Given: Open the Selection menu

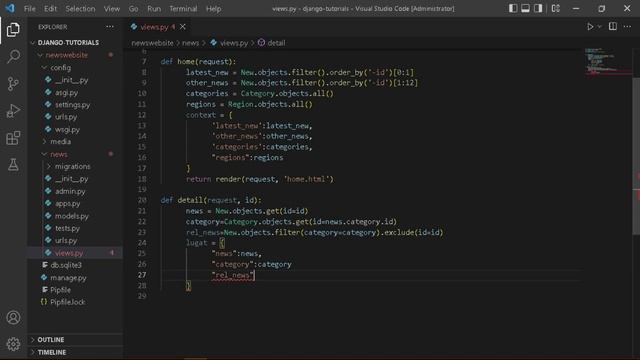Looking at the screenshot, I should click(x=80, y=9).
